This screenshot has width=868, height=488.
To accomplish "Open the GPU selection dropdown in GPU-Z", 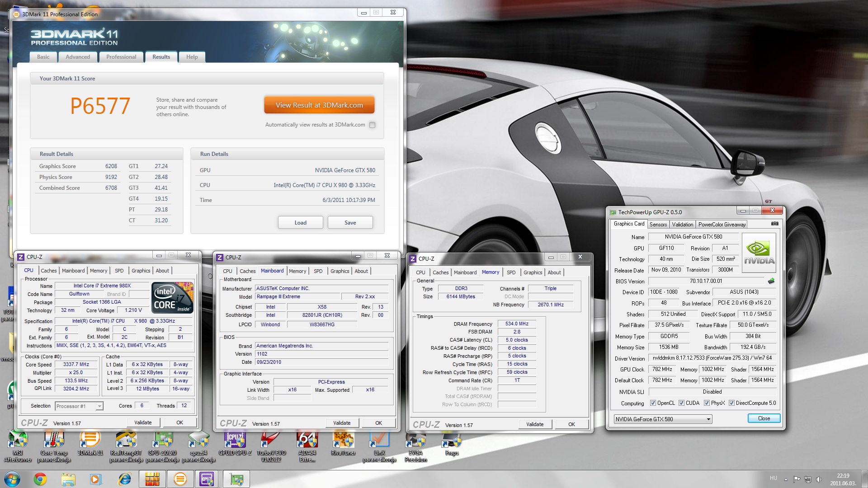I will (708, 419).
